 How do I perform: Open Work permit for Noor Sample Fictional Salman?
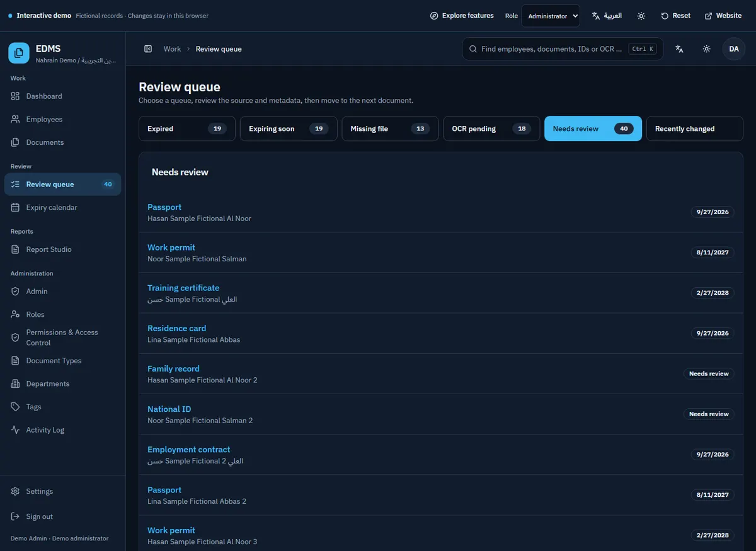[x=171, y=247]
